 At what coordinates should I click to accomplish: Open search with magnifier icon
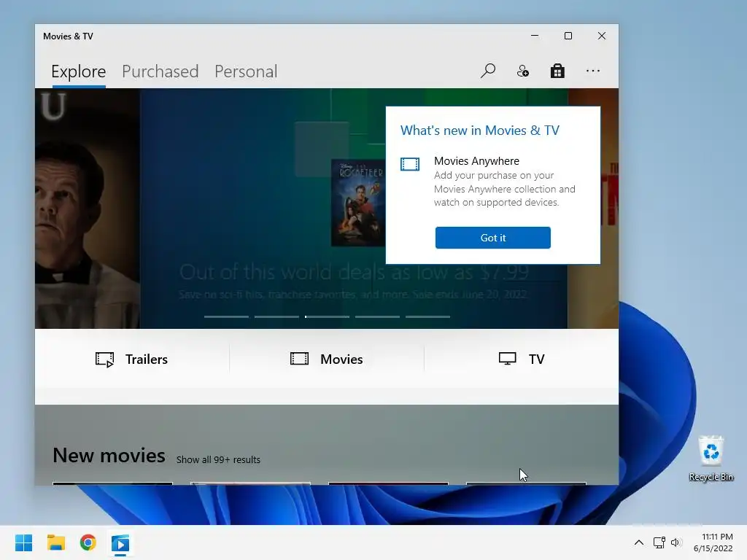tap(488, 71)
